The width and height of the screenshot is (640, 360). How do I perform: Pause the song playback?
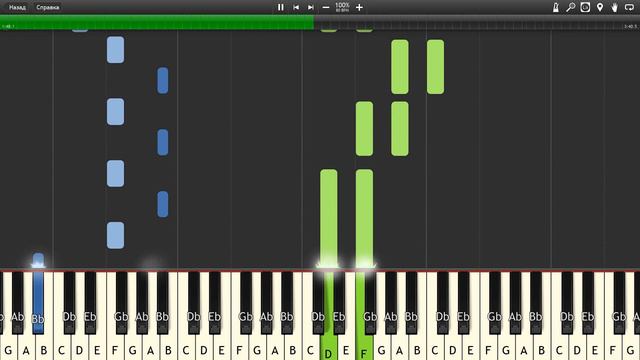[280, 7]
